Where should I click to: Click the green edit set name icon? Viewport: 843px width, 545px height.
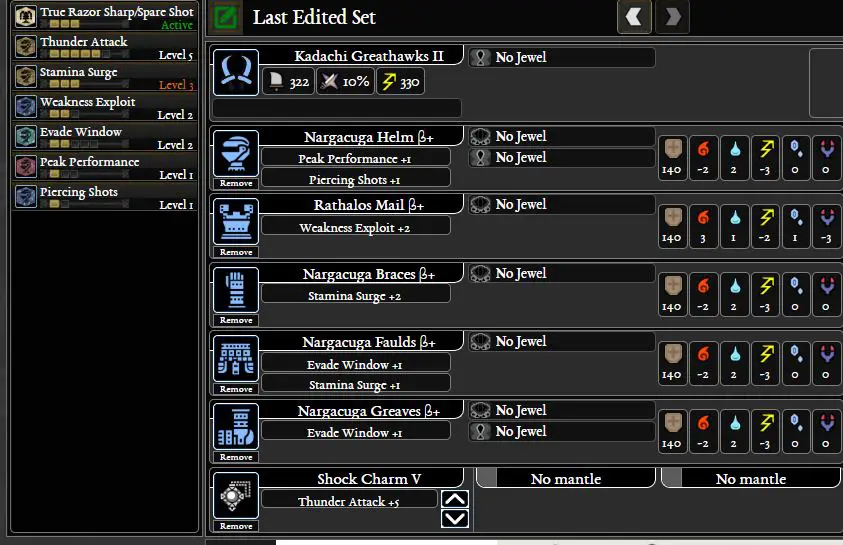tap(225, 17)
